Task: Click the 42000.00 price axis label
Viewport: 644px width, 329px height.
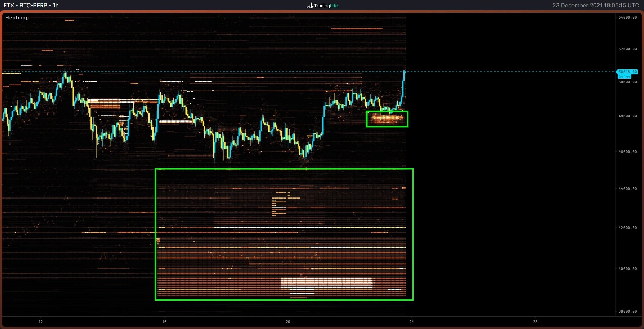Action: tap(627, 228)
